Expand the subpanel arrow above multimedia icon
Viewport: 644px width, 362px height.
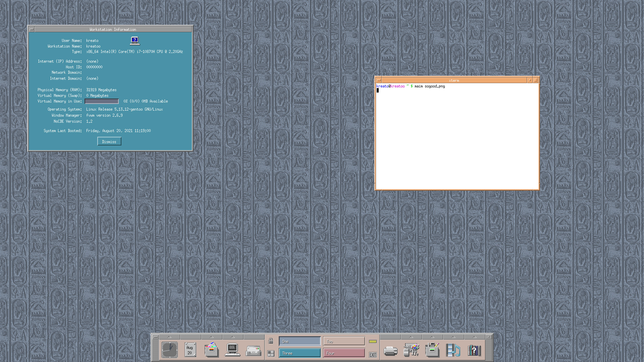click(453, 337)
